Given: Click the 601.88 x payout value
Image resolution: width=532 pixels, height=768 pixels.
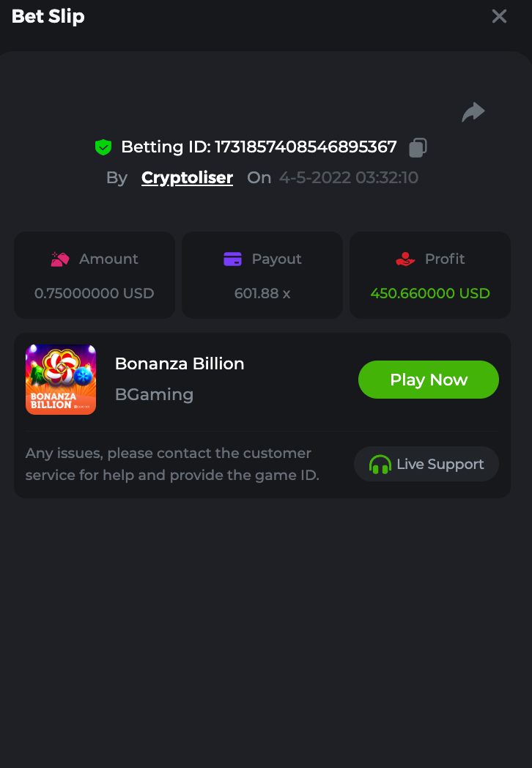Looking at the screenshot, I should click(262, 293).
